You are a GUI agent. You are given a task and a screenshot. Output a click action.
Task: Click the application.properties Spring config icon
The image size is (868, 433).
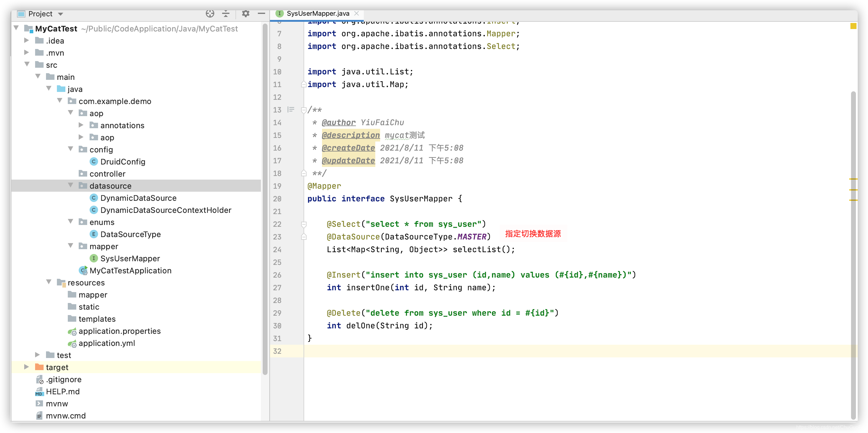point(72,332)
